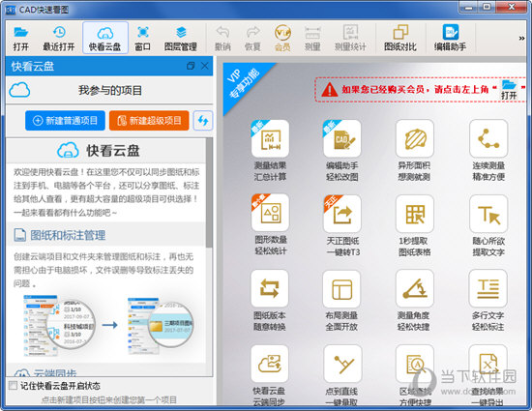This screenshot has width=532, height=411.
Task: Select the 测量 measure tool
Action: [312, 39]
